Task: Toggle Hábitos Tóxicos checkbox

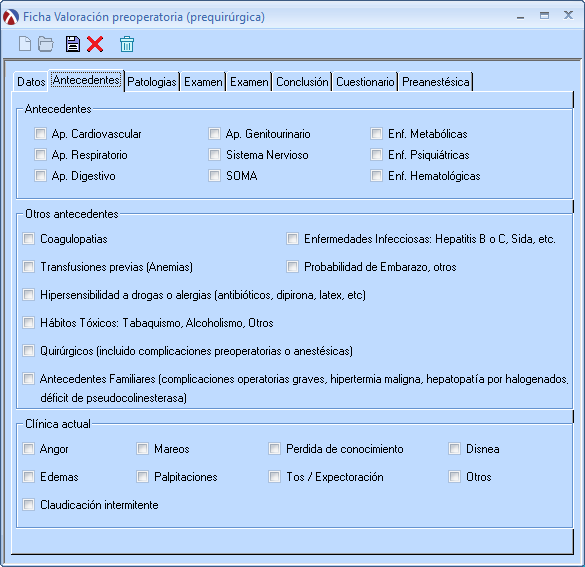Action: coord(28,322)
